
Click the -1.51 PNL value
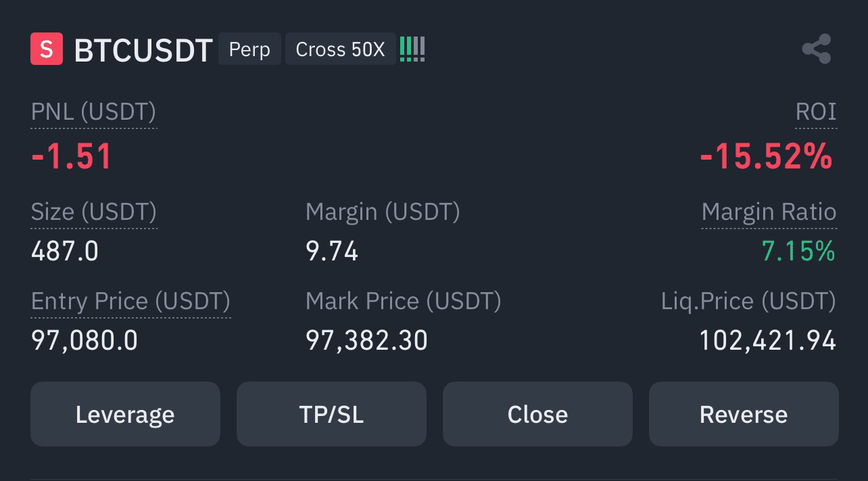coord(72,157)
